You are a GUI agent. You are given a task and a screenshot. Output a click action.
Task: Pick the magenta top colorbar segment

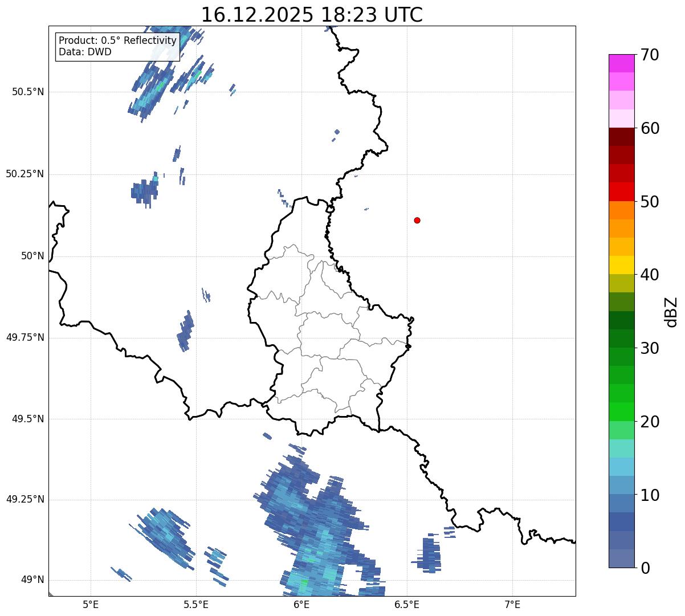621,63
